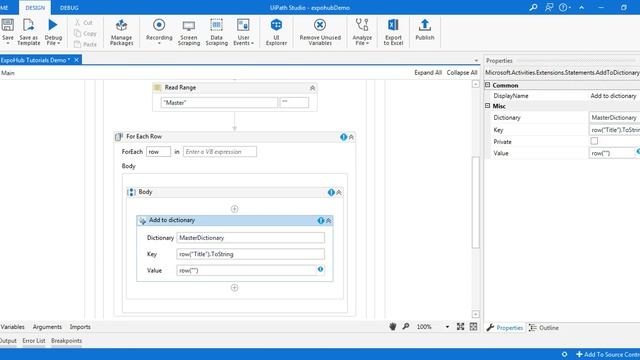
Task: Launch UI Explorer
Action: click(x=276, y=32)
